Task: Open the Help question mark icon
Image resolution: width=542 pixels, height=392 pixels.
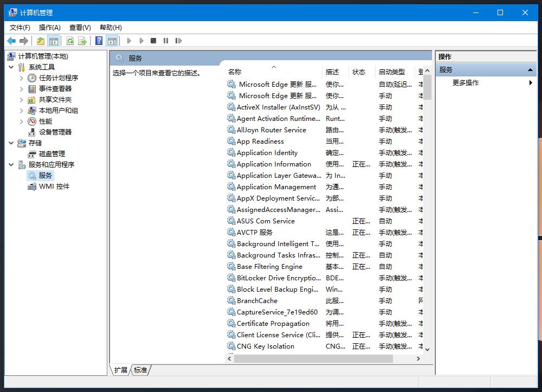Action: click(99, 41)
